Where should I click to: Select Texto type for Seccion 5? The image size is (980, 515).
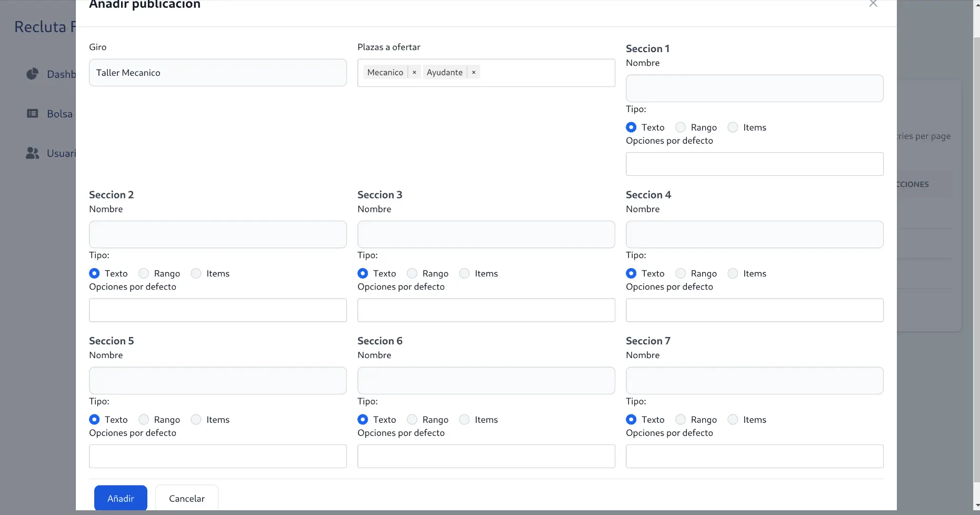94,420
